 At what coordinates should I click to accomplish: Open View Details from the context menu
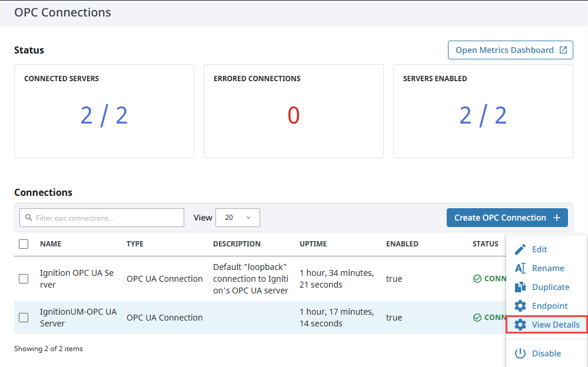pyautogui.click(x=547, y=325)
